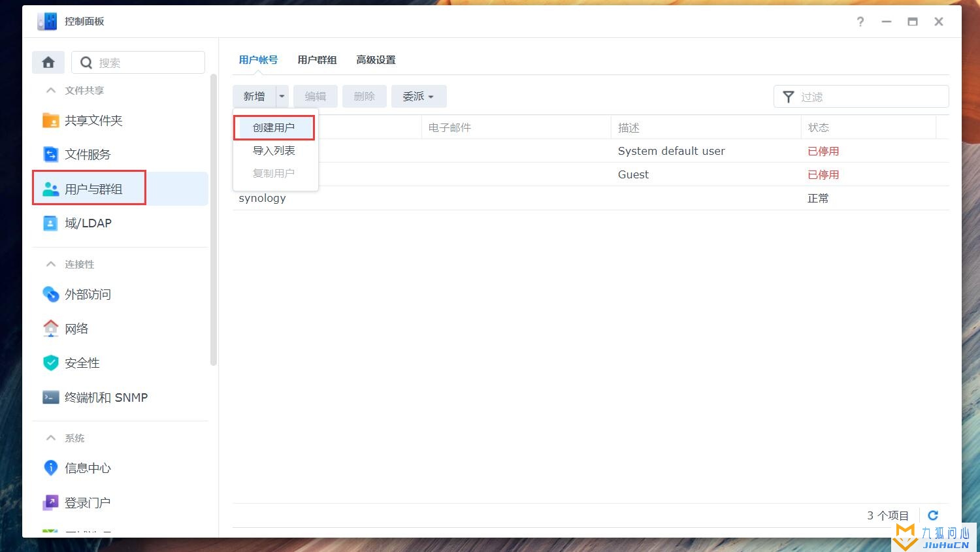
Task: Click the 删除 button
Action: (x=364, y=96)
